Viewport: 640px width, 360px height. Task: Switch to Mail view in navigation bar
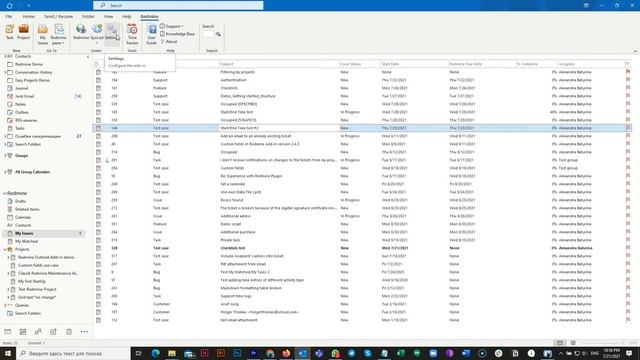point(8,331)
